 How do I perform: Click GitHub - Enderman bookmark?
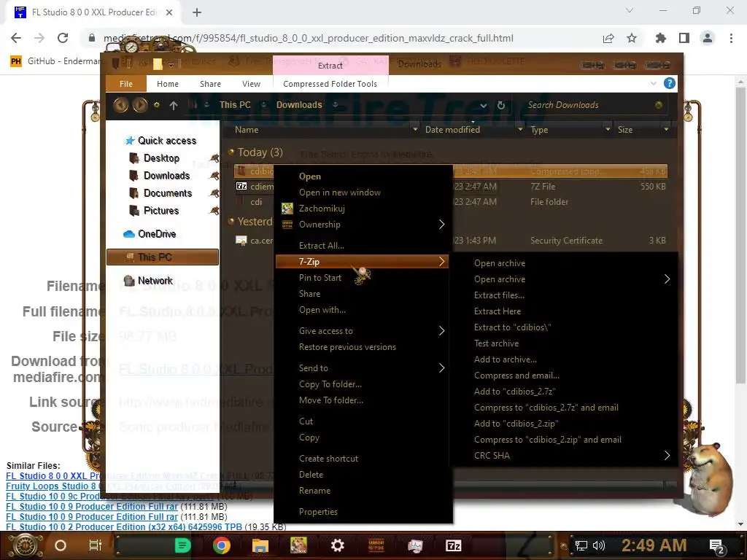(x=56, y=61)
